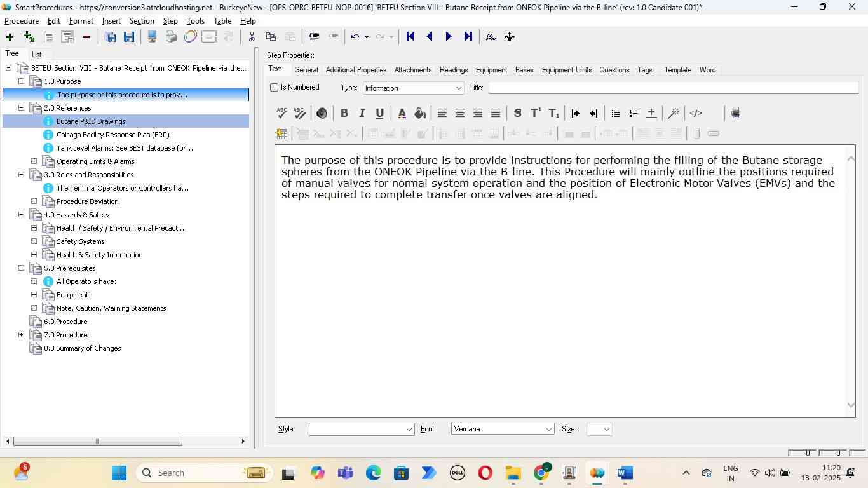Click the printer icon in main toolbar
This screenshot has width=868, height=488.
click(x=171, y=37)
